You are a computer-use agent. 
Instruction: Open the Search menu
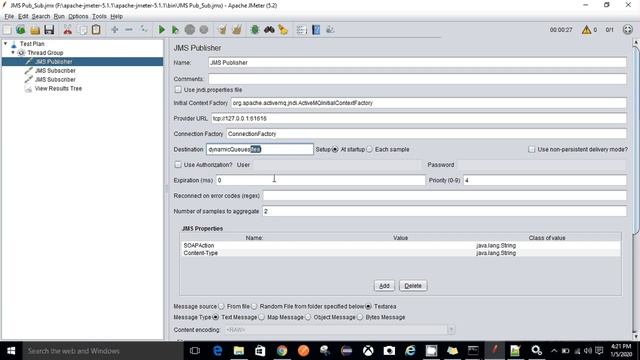coord(41,16)
